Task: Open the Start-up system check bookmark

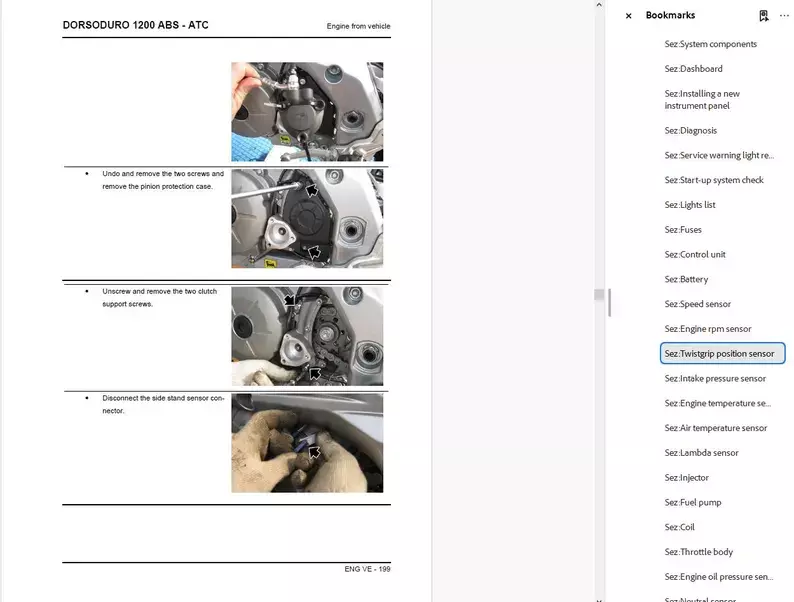Action: (713, 180)
